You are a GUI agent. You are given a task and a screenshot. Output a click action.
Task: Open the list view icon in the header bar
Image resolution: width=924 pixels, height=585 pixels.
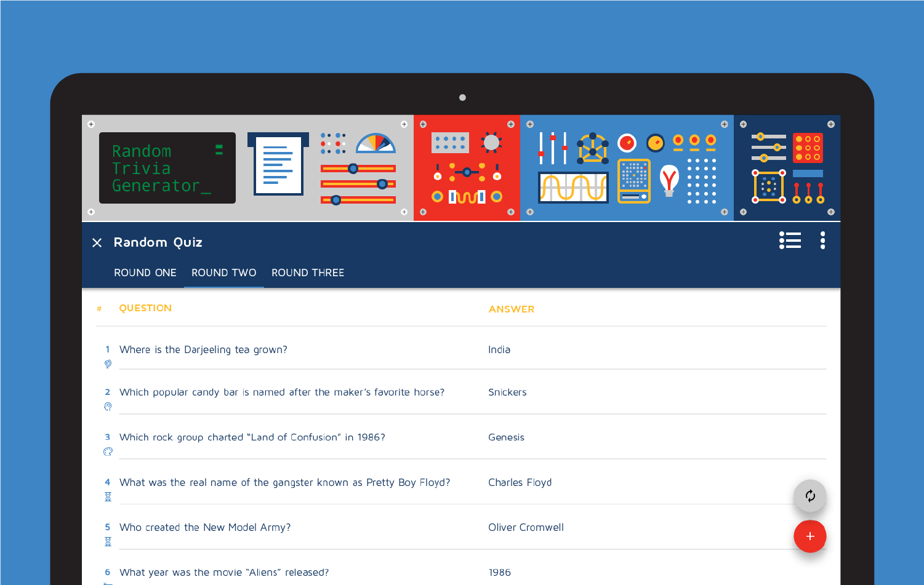click(790, 241)
